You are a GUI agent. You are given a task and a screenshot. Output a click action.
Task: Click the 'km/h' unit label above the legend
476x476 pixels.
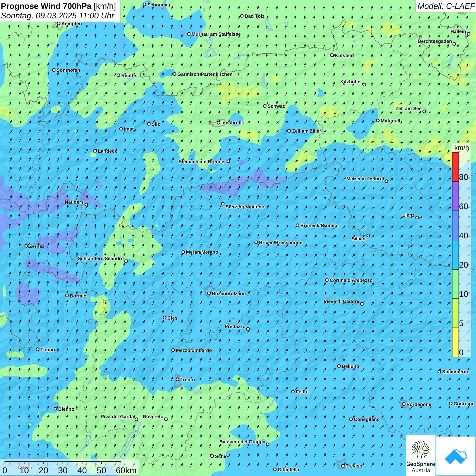(462, 148)
